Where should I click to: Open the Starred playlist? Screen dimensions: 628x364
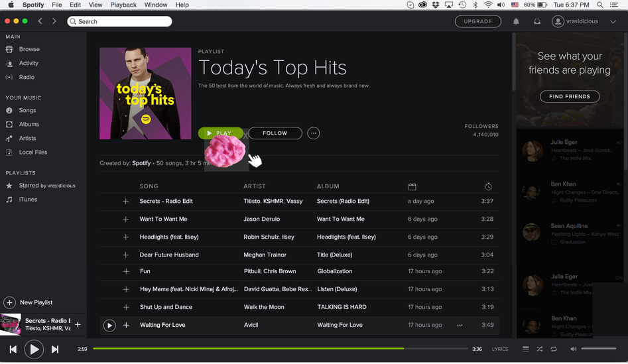[47, 186]
